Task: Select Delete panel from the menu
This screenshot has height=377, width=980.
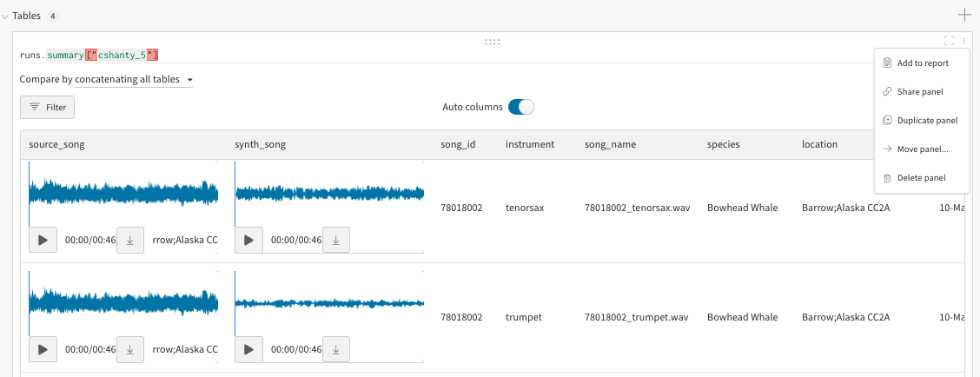Action: [920, 178]
